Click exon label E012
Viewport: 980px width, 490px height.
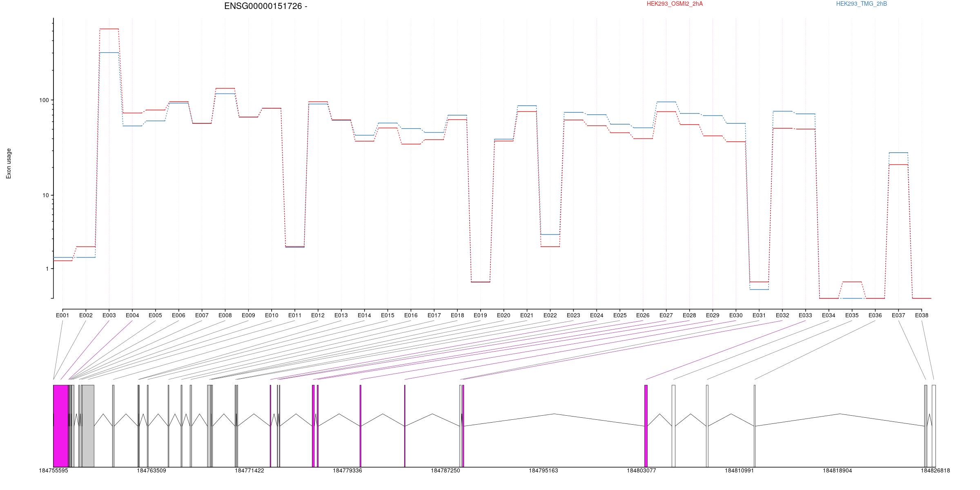(318, 315)
